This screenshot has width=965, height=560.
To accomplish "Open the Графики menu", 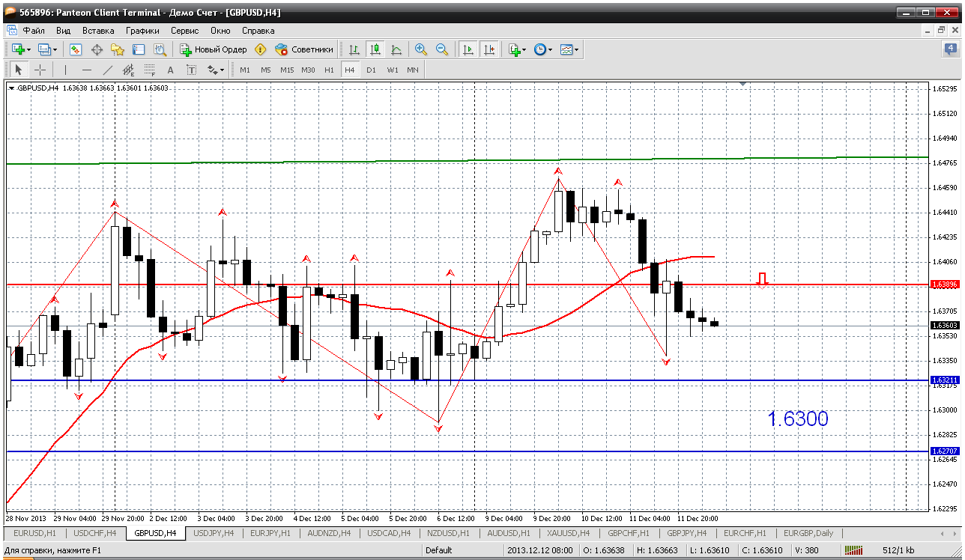I will pos(142,31).
